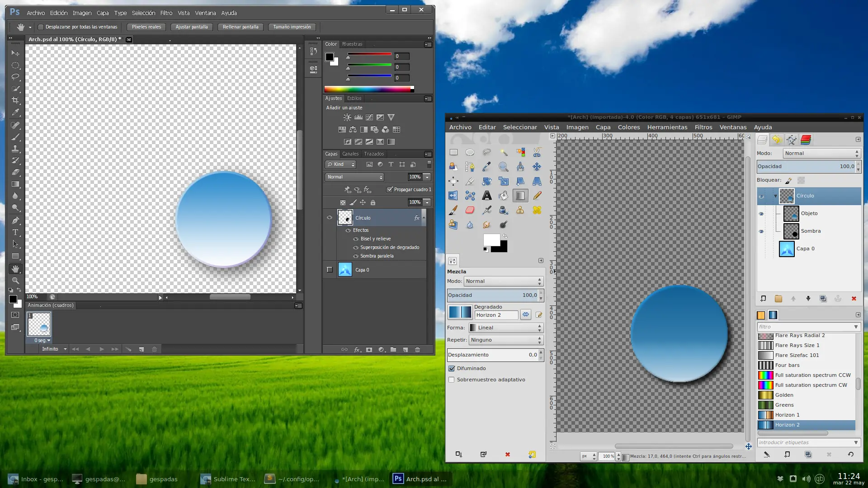Open GIMP Colores menu
The width and height of the screenshot is (868, 488).
coord(629,127)
